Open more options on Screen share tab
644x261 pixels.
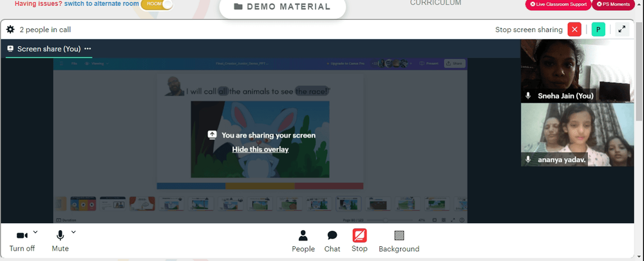[x=88, y=49]
